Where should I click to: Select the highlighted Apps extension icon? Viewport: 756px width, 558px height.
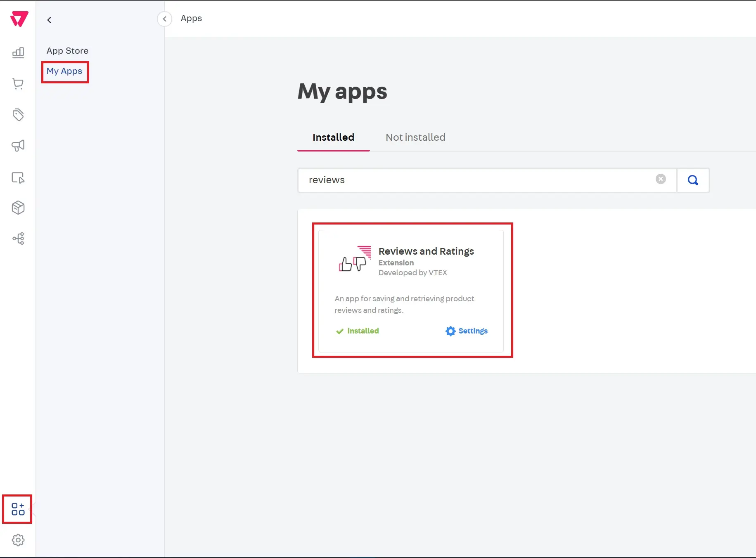click(17, 509)
